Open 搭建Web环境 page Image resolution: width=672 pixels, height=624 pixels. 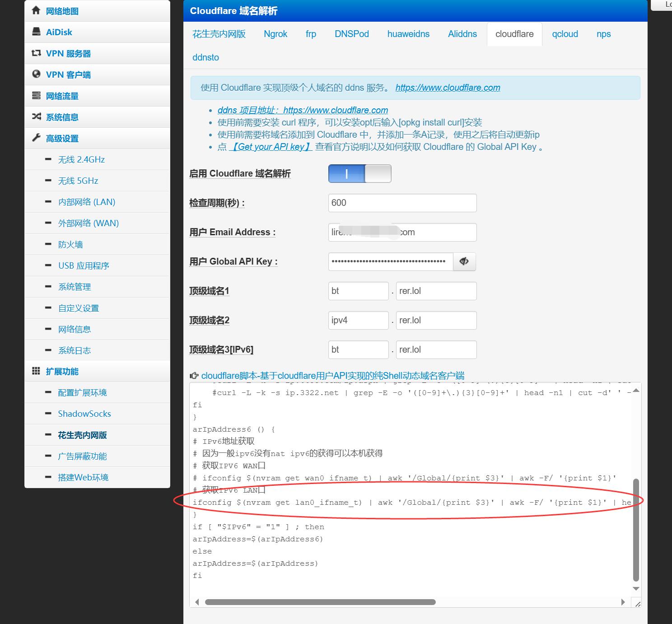pos(97,477)
